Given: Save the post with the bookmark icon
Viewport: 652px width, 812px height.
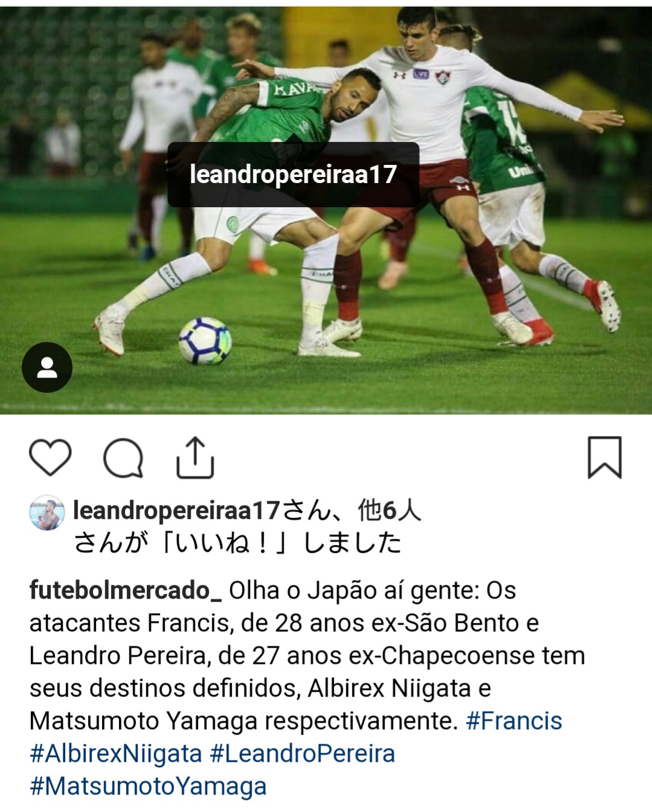Looking at the screenshot, I should pyautogui.click(x=604, y=457).
